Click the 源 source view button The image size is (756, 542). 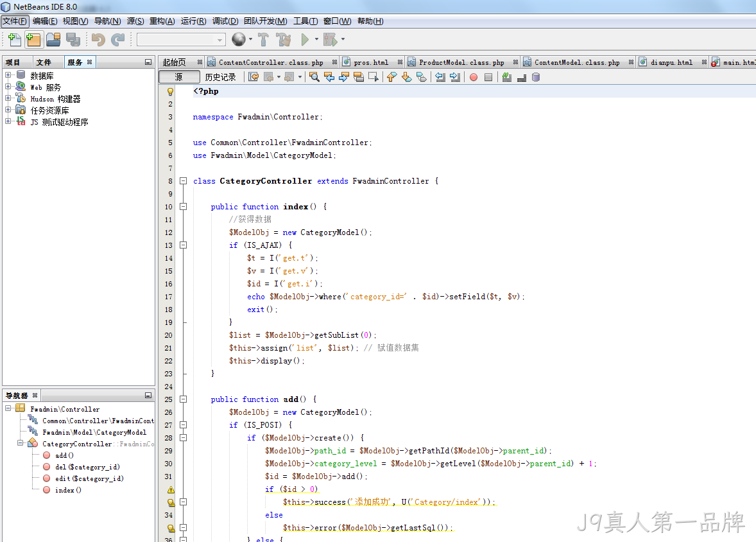coord(179,76)
